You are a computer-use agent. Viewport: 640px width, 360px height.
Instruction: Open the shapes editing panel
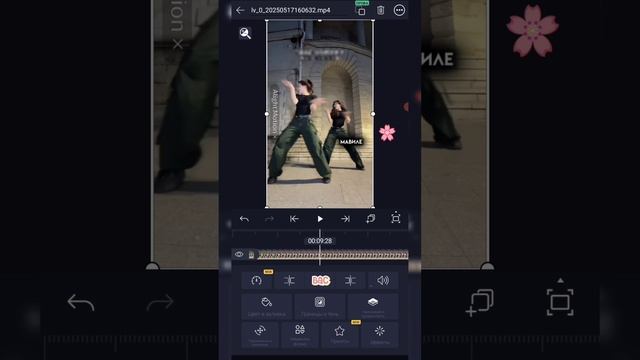click(300, 335)
